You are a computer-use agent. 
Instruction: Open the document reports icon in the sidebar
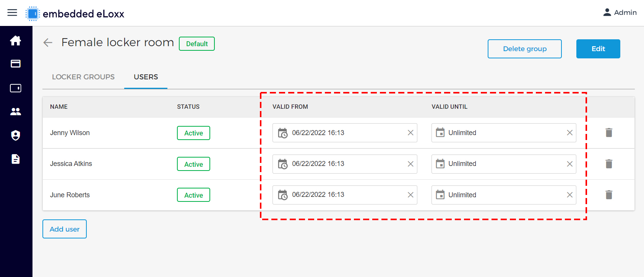16,159
